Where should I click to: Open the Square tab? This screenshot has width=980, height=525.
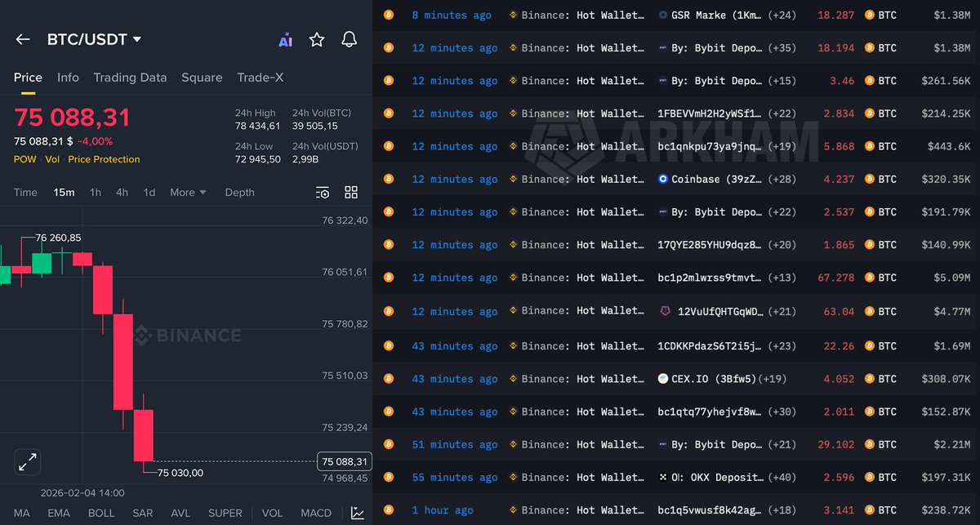pos(202,78)
